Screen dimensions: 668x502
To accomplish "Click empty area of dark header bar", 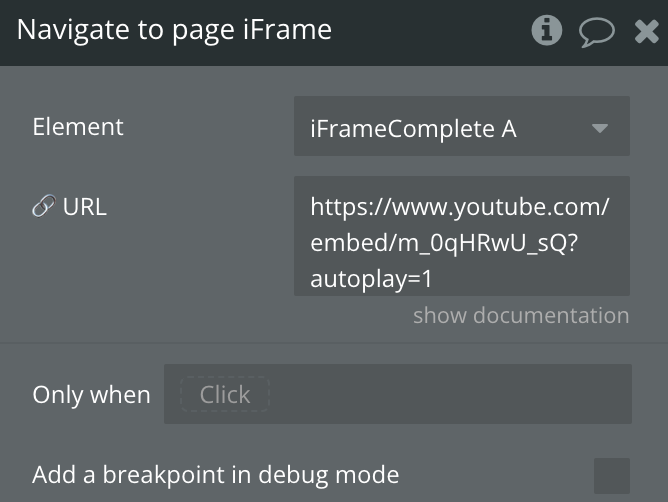I will click(x=430, y=32).
